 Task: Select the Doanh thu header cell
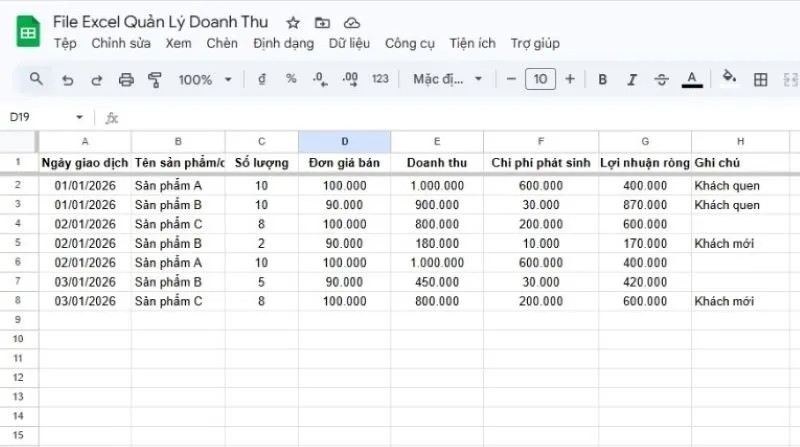tap(437, 163)
